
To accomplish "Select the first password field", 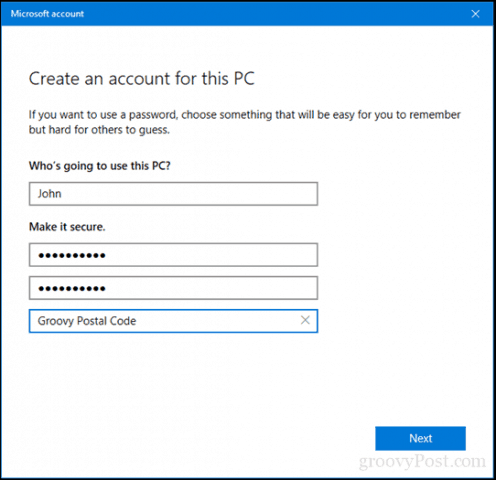I will click(173, 255).
